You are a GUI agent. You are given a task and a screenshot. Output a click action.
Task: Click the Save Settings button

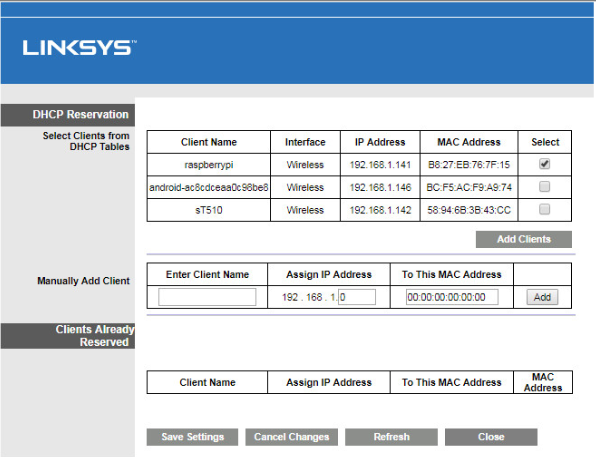click(x=192, y=437)
